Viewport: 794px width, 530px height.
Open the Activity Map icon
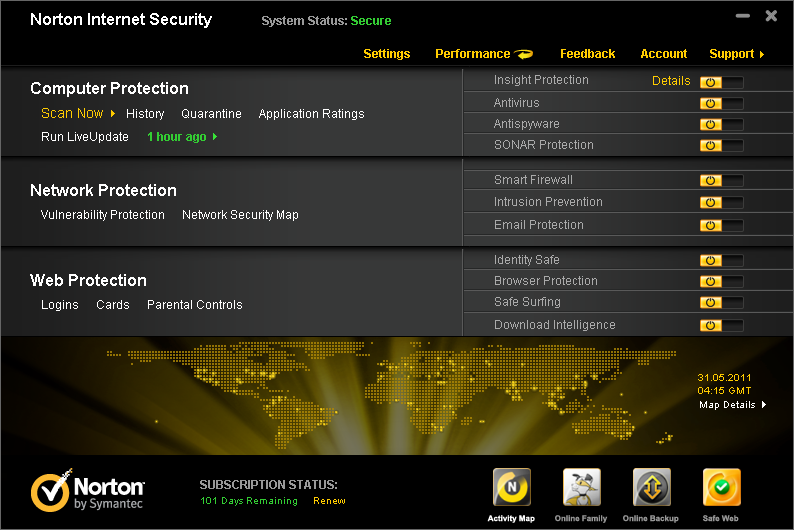(x=511, y=488)
